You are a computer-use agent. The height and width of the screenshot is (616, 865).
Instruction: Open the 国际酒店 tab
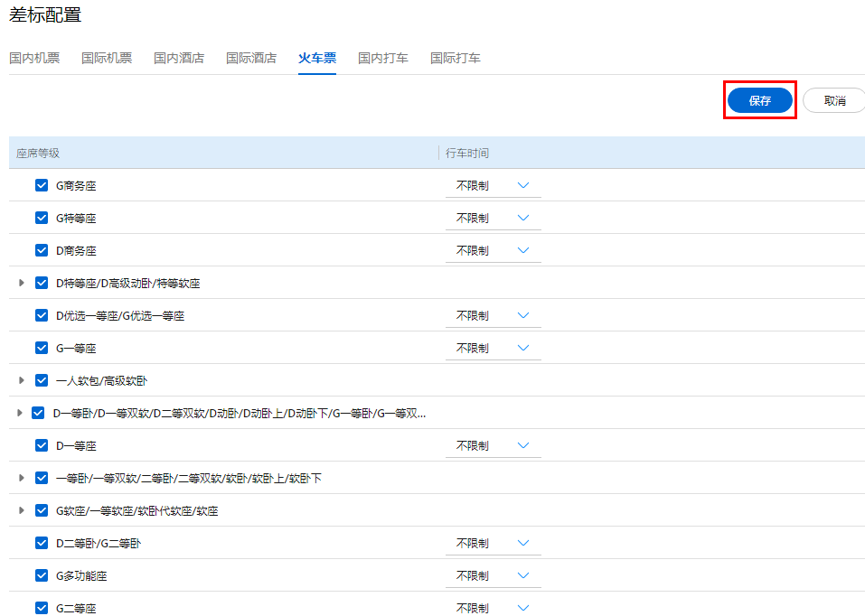pyautogui.click(x=251, y=58)
